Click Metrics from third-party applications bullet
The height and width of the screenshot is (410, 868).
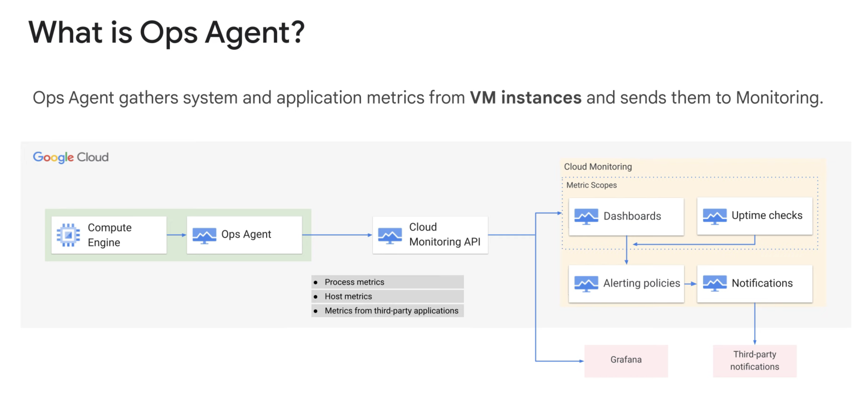388,311
